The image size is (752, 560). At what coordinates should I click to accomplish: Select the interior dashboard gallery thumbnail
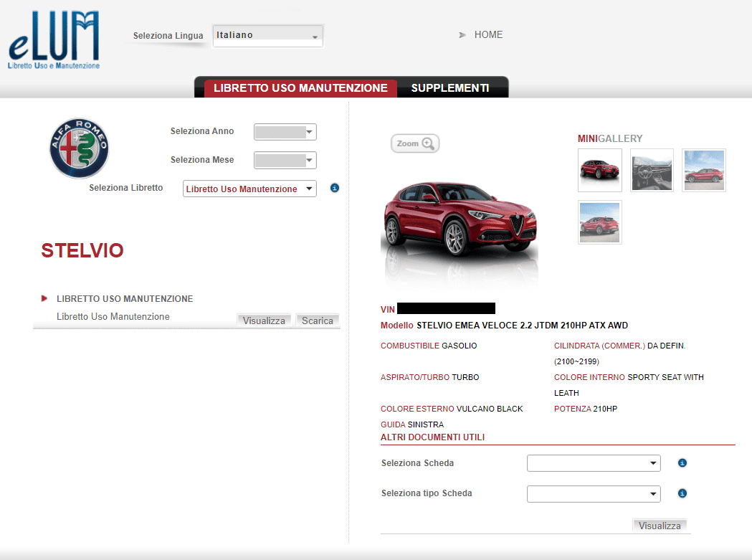pyautogui.click(x=652, y=171)
